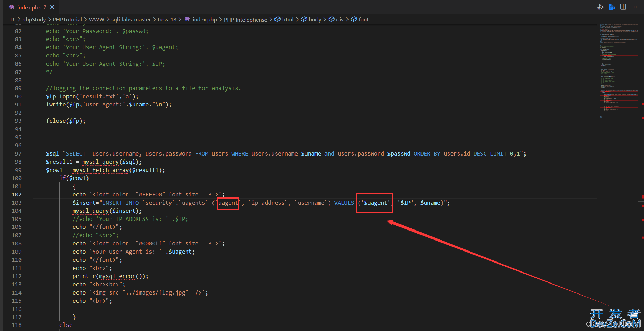Select line number 112 in the gutter
This screenshot has width=644, height=331.
tap(17, 276)
